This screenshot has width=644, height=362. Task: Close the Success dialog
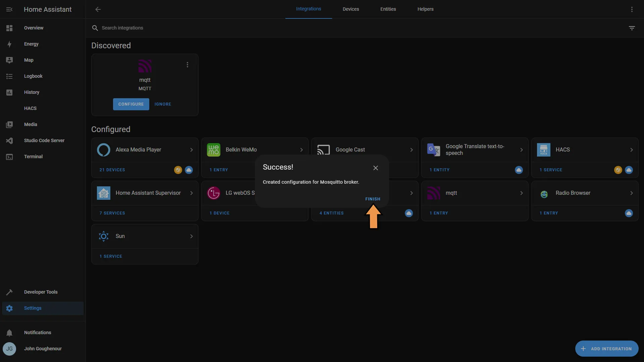376,168
